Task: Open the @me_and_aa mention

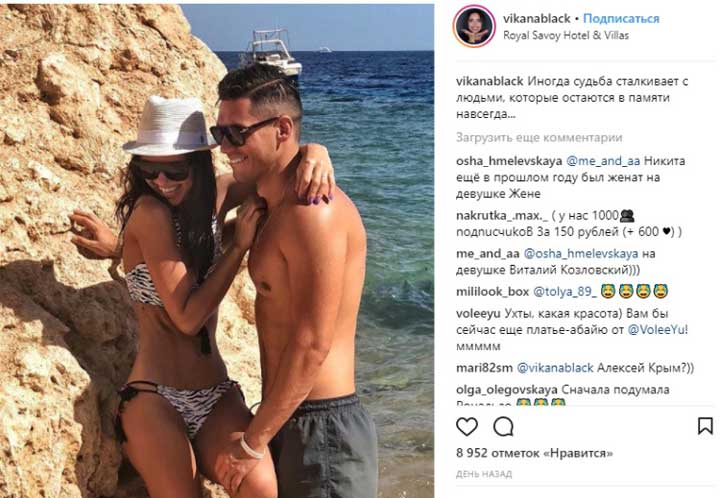Action: tap(603, 161)
